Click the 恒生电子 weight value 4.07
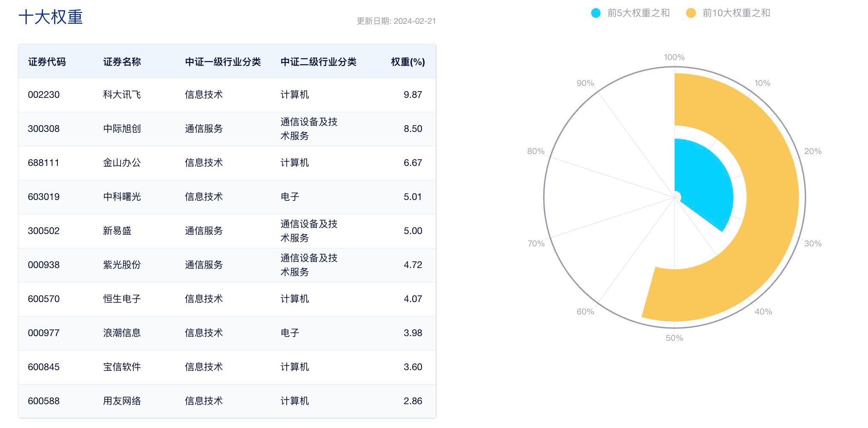The height and width of the screenshot is (428, 868). [x=413, y=299]
